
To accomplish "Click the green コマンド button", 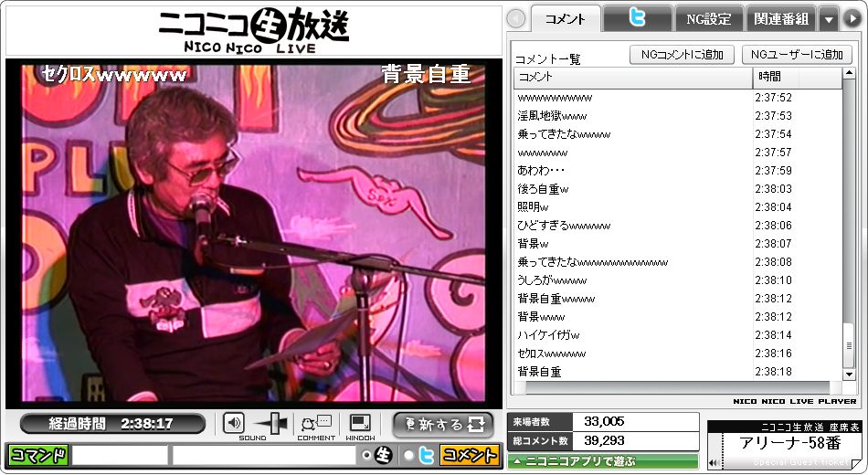I will point(38,455).
